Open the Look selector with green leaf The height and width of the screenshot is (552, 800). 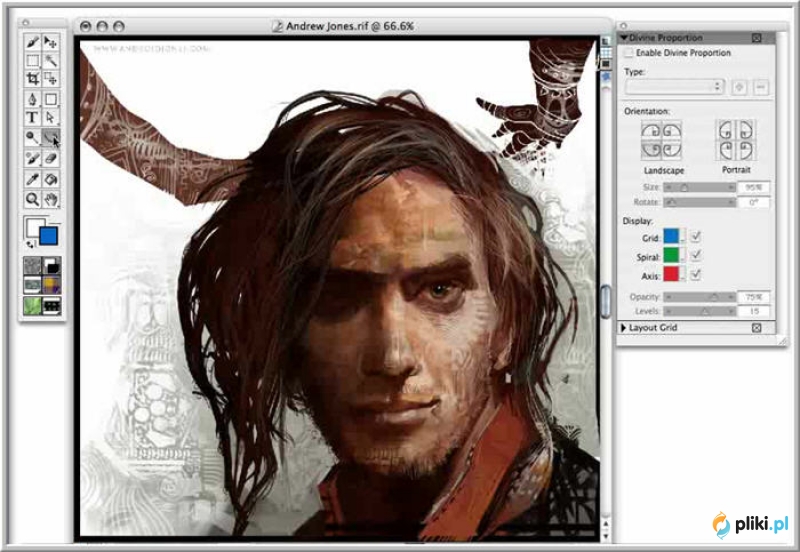[33, 305]
